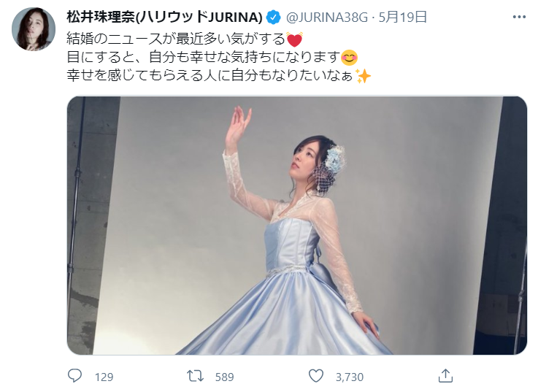Open the @JURINA38G handle link

(326, 18)
